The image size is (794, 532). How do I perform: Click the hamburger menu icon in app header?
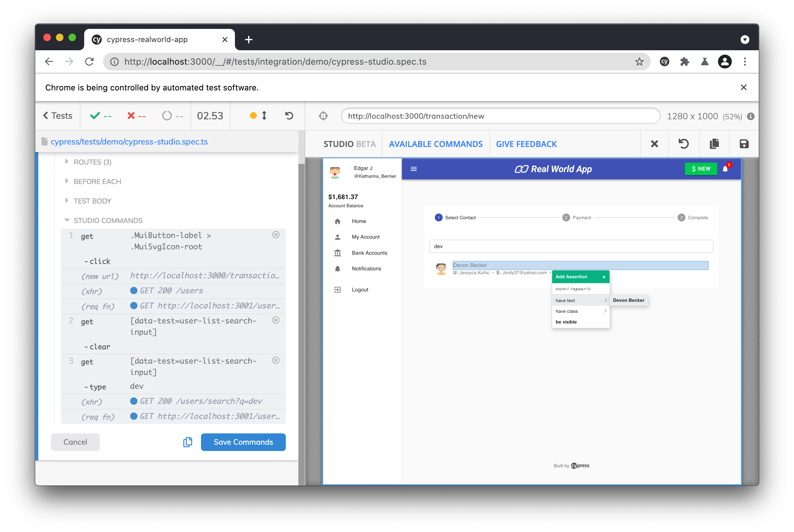click(414, 169)
